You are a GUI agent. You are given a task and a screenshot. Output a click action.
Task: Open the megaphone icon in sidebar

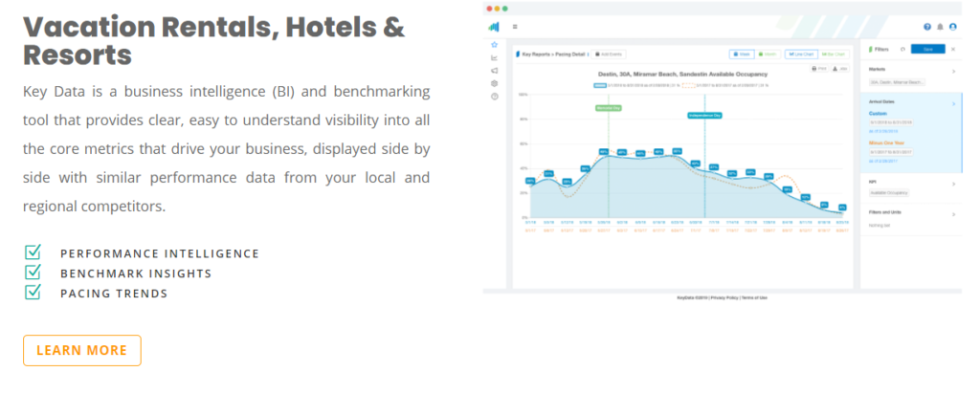pyautogui.click(x=495, y=71)
